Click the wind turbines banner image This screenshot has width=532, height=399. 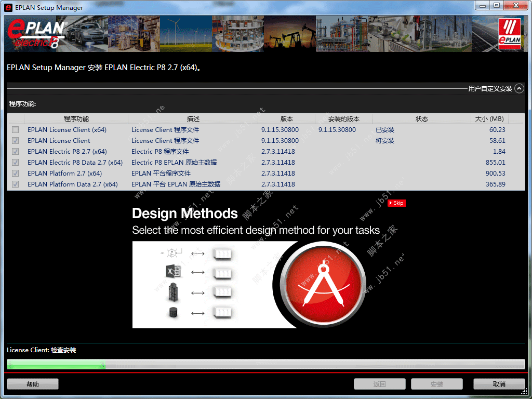(186, 34)
